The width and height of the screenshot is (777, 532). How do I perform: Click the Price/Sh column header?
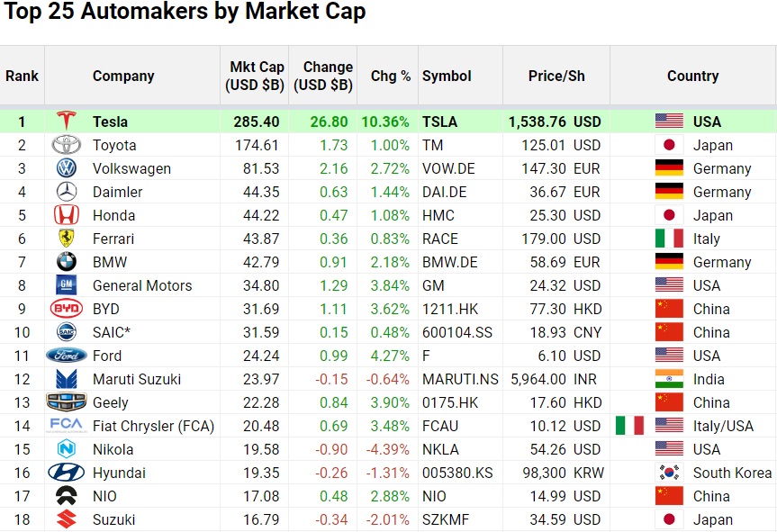coord(556,76)
